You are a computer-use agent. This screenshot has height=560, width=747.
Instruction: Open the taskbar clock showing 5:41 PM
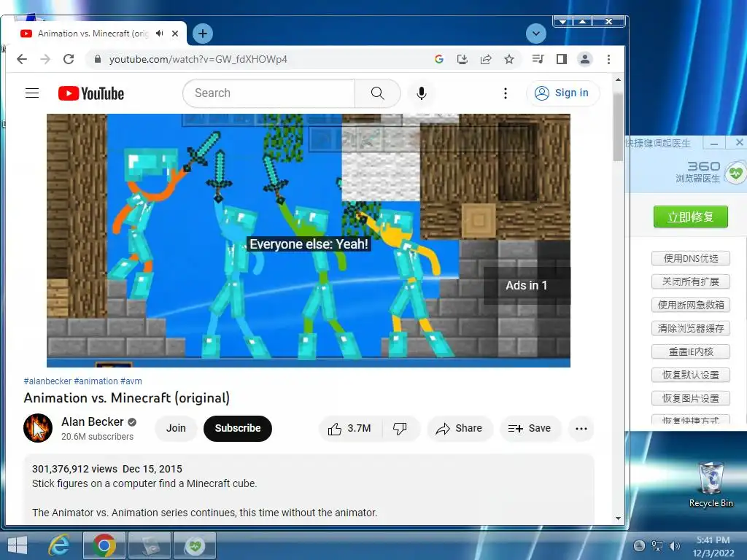(x=713, y=546)
